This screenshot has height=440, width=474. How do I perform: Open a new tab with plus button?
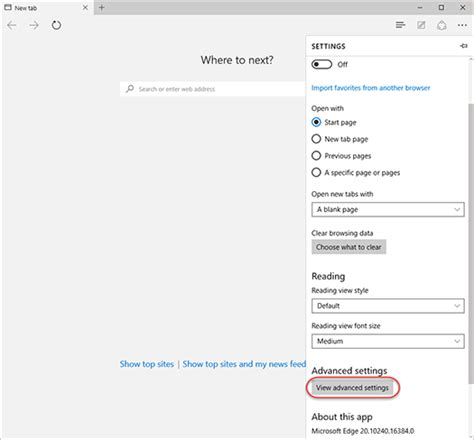102,7
